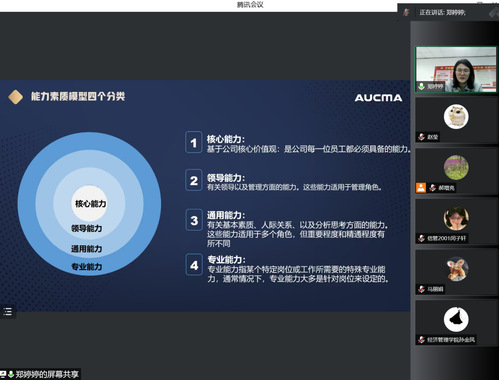Select the speaking presenter's video thumbnail
This screenshot has width=499, height=380.
[456, 69]
